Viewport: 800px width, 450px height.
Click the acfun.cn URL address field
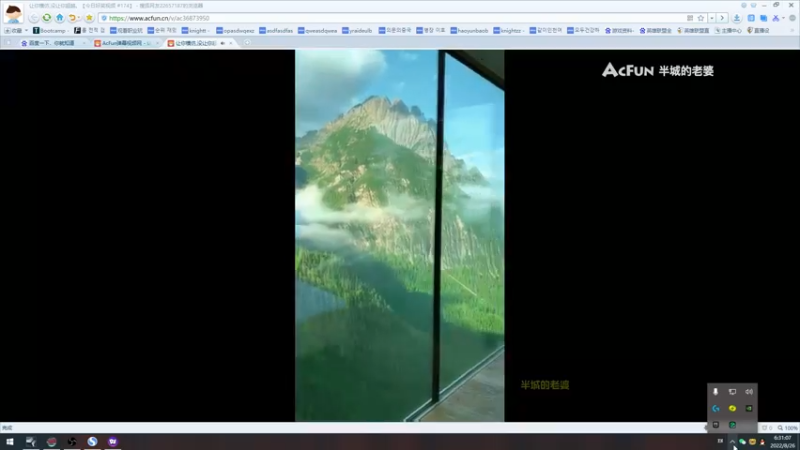[393, 18]
